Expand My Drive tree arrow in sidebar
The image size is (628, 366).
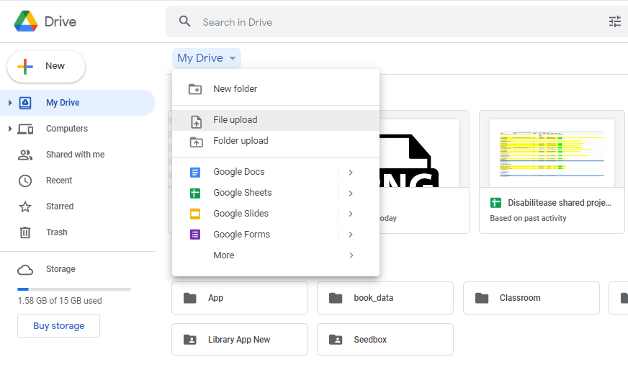point(10,103)
